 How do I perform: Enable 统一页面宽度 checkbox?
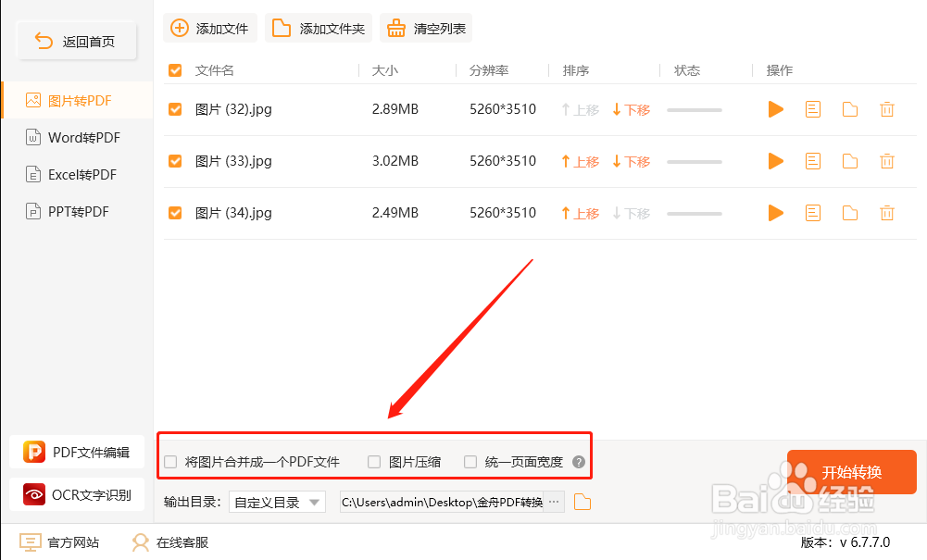pyautogui.click(x=470, y=462)
